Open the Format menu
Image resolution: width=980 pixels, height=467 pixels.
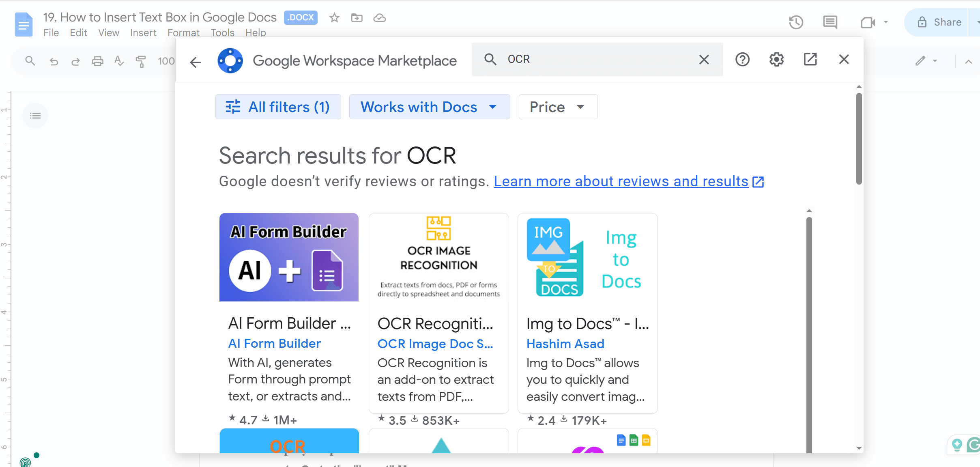click(x=183, y=33)
